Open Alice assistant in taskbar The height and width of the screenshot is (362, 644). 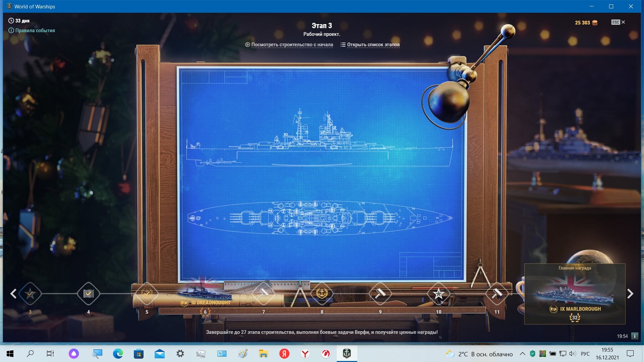[x=74, y=354]
